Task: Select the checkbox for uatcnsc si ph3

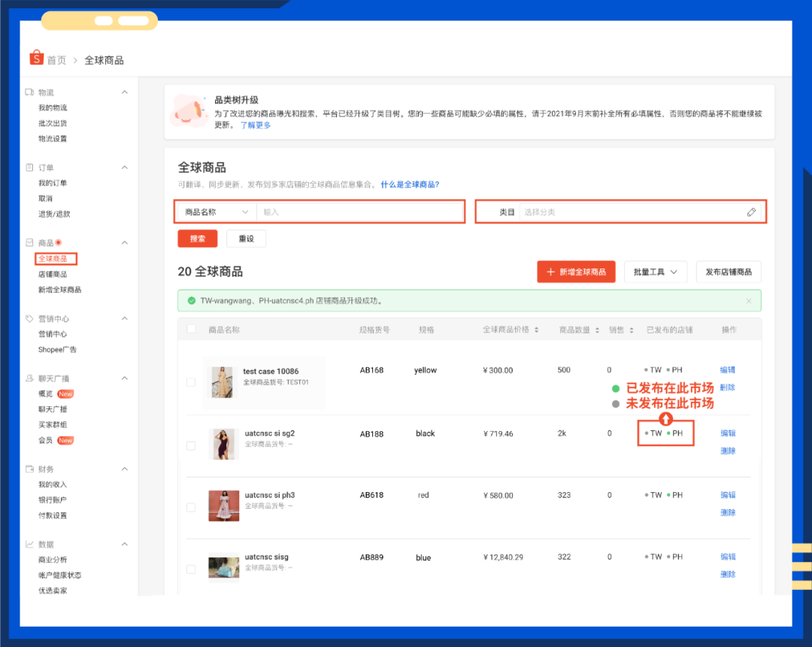Action: pos(191,506)
